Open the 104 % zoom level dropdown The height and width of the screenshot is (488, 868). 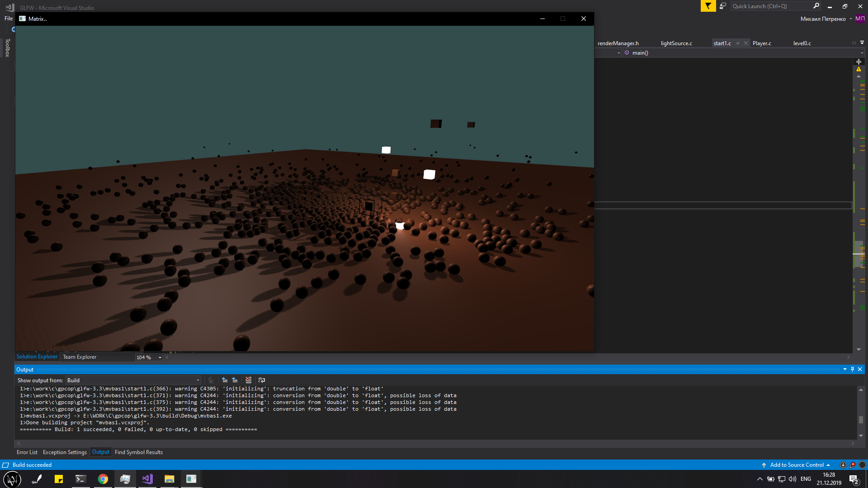tap(160, 357)
